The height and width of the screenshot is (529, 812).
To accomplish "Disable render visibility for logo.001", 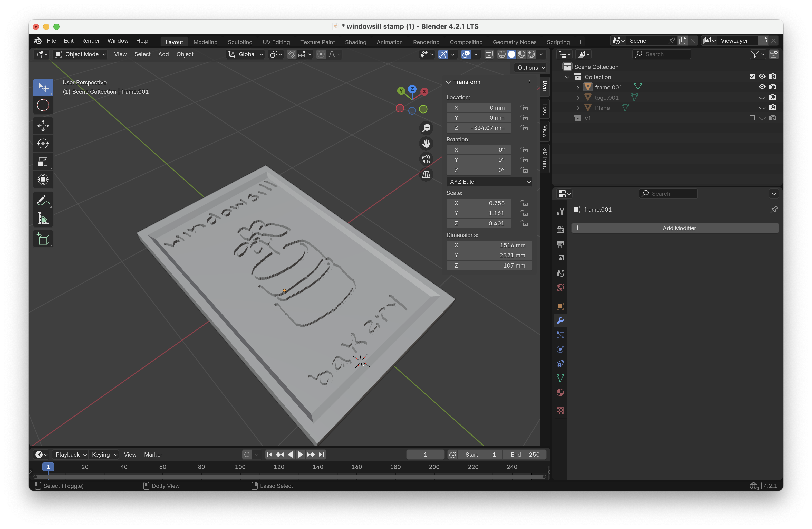I will (773, 97).
